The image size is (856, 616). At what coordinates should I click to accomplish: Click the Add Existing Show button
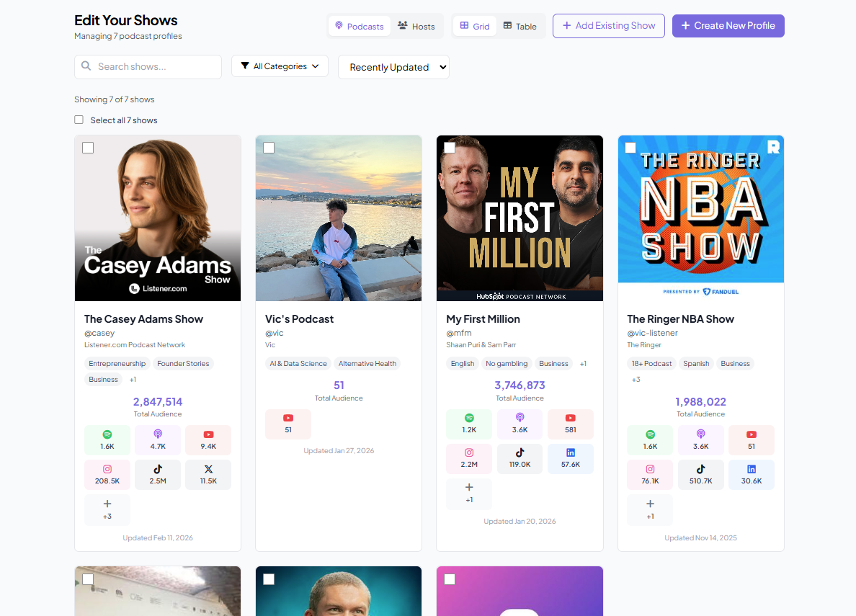point(608,26)
